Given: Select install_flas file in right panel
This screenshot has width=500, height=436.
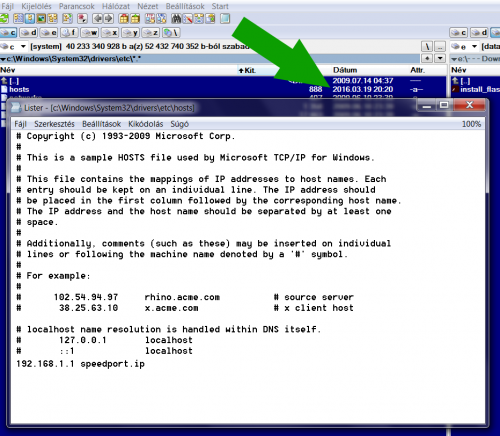Looking at the screenshot, I should click(475, 89).
